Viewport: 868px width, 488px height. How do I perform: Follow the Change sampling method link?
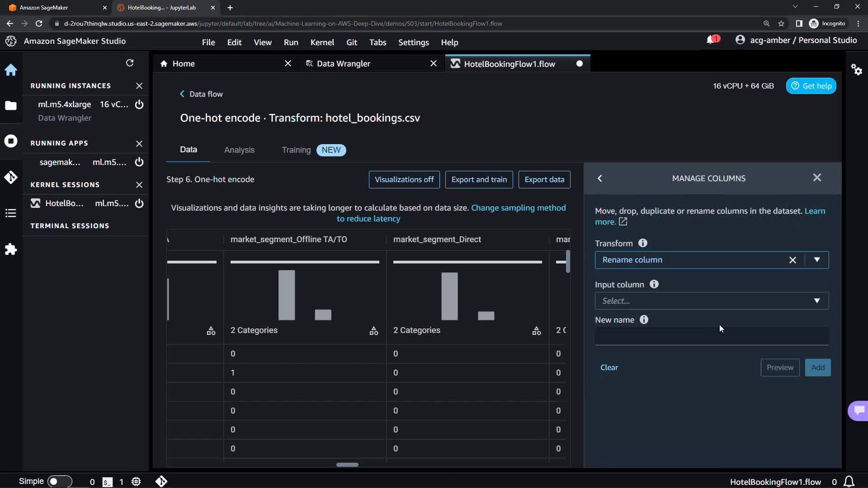coord(518,208)
